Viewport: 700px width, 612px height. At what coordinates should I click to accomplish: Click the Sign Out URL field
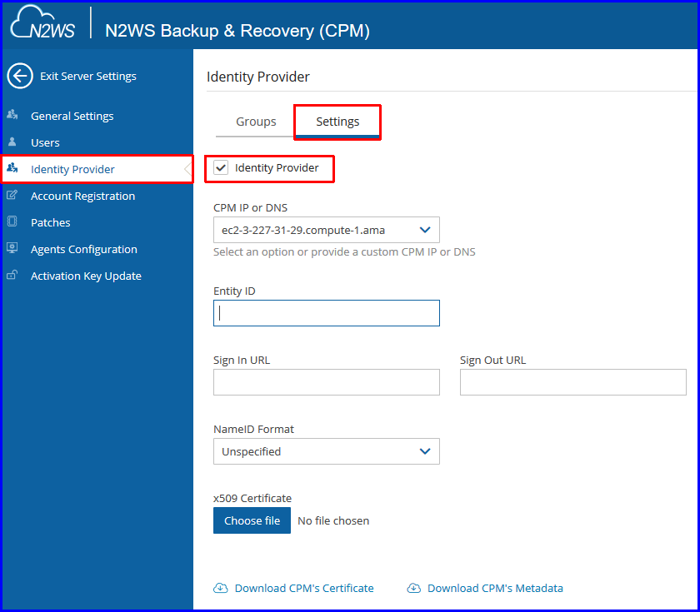pos(572,382)
